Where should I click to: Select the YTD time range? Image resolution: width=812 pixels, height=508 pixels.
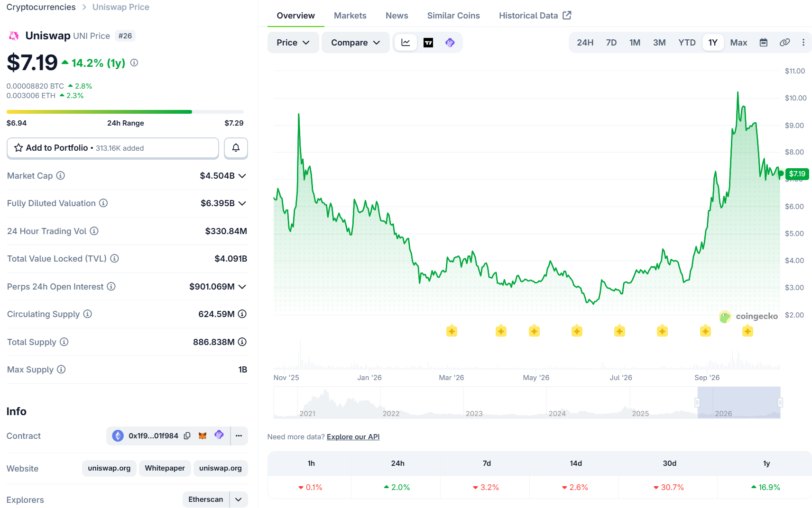[687, 43]
